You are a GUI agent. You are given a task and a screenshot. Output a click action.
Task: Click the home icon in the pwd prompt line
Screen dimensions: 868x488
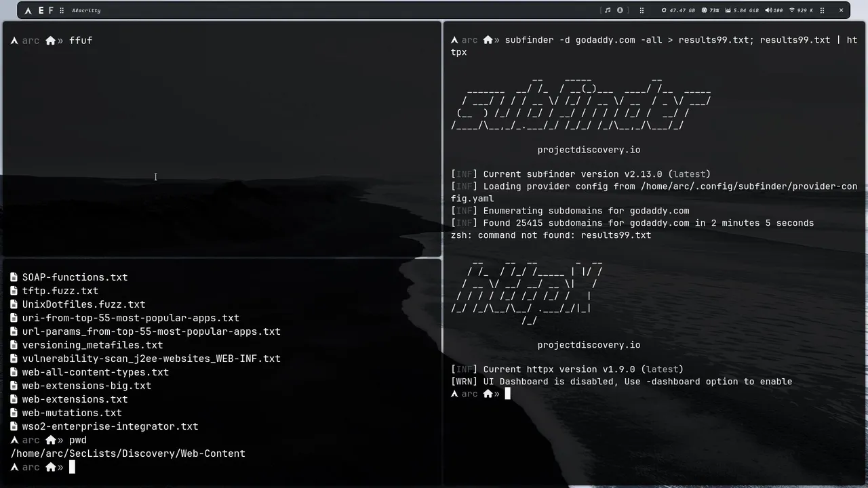tap(50, 440)
